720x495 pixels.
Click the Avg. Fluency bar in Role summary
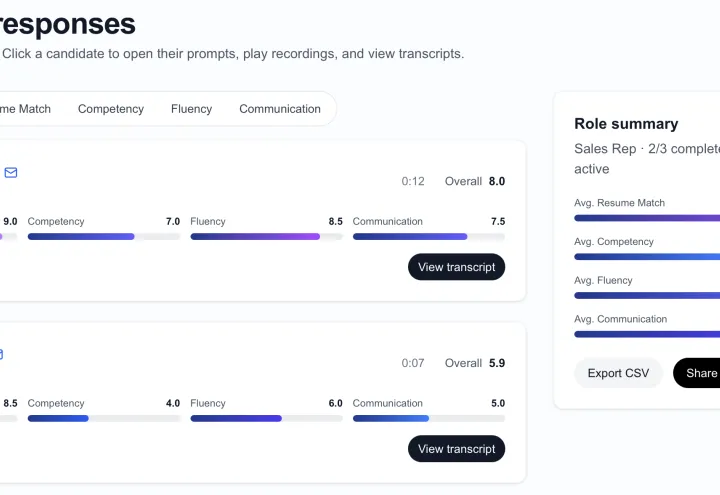(x=647, y=295)
